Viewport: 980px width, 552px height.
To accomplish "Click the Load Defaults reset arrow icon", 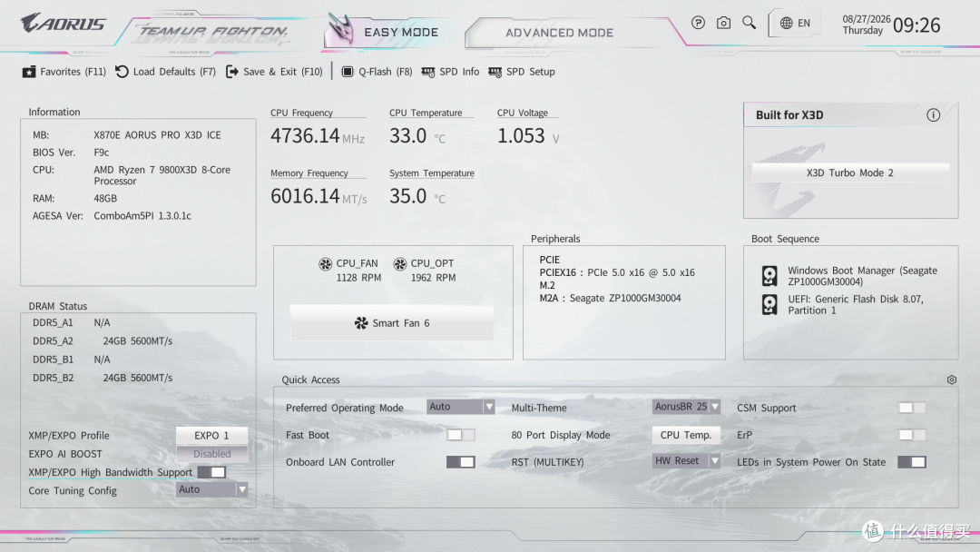I will (x=122, y=72).
